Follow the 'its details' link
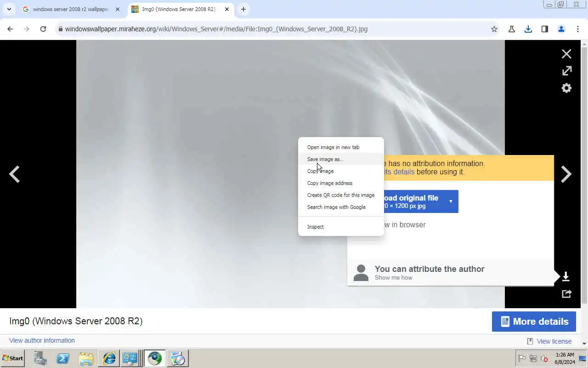588x368 pixels. point(399,172)
